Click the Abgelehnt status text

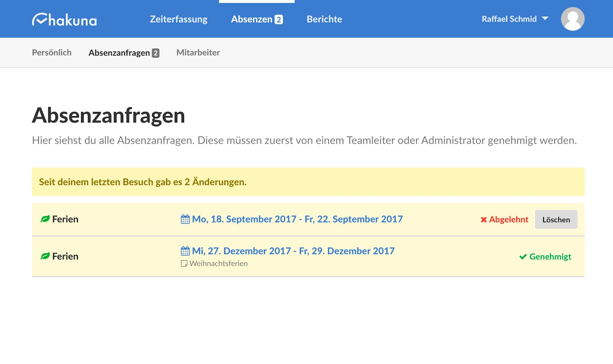pyautogui.click(x=509, y=220)
